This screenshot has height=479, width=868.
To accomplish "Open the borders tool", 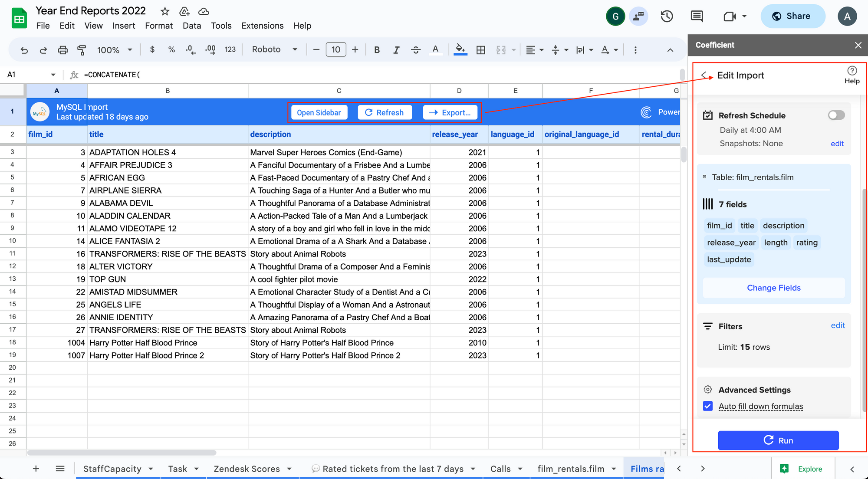I will (x=480, y=50).
